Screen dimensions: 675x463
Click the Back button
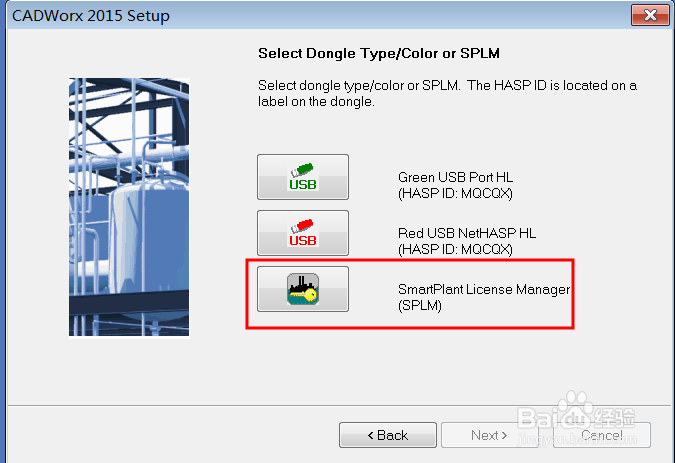pos(388,435)
